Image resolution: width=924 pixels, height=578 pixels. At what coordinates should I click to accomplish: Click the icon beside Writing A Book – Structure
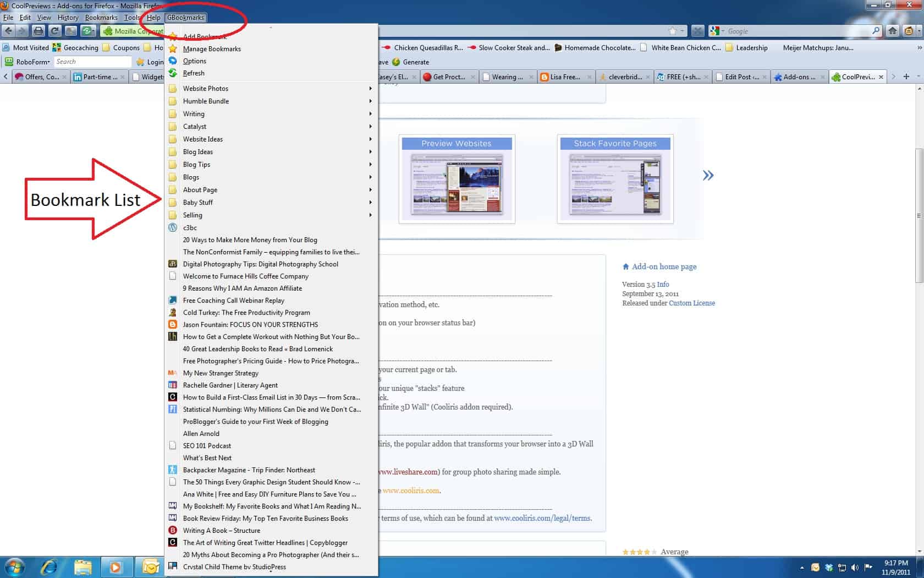pos(173,530)
